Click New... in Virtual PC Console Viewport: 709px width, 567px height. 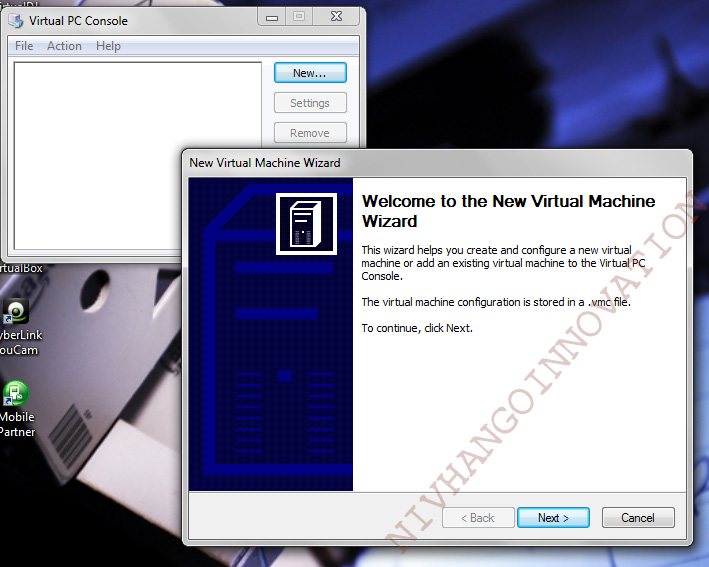point(310,73)
